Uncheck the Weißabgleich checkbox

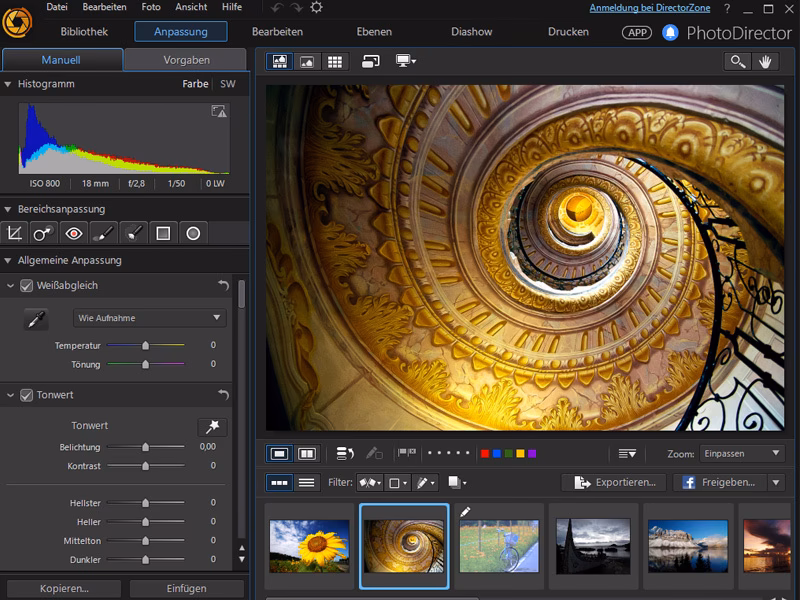27,286
